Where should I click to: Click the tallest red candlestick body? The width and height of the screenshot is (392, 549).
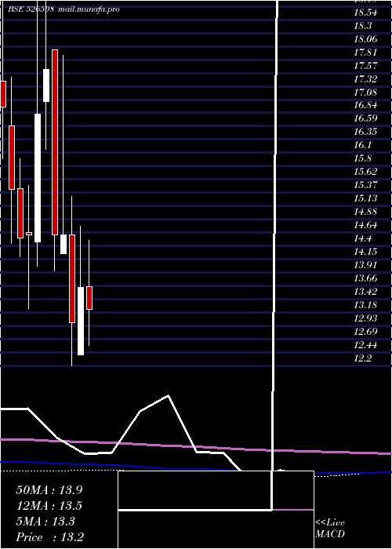[x=55, y=143]
